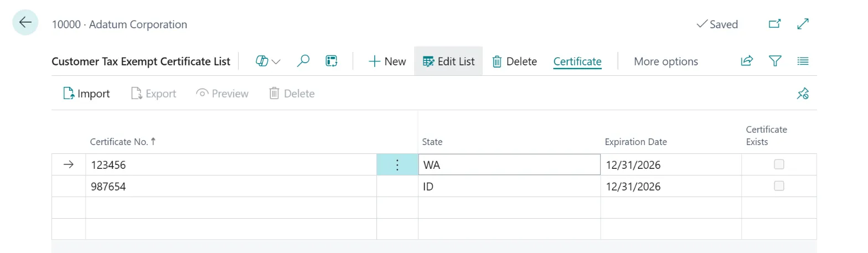Click the State column header
The width and height of the screenshot is (868, 253).
click(432, 142)
